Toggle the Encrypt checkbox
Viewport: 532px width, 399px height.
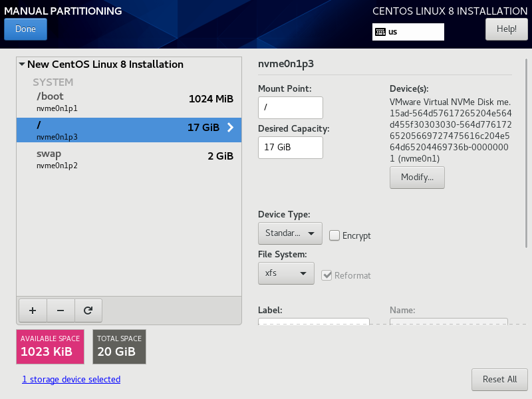334,235
